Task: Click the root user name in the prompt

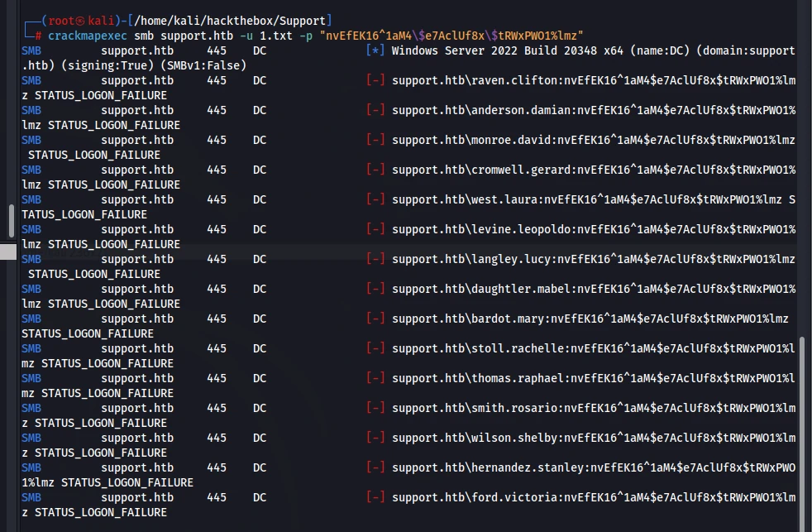Action: (x=61, y=21)
